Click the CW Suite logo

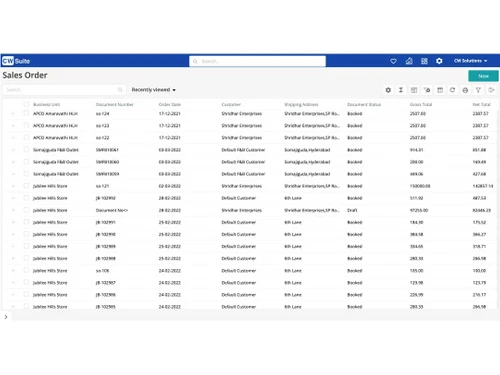click(16, 61)
